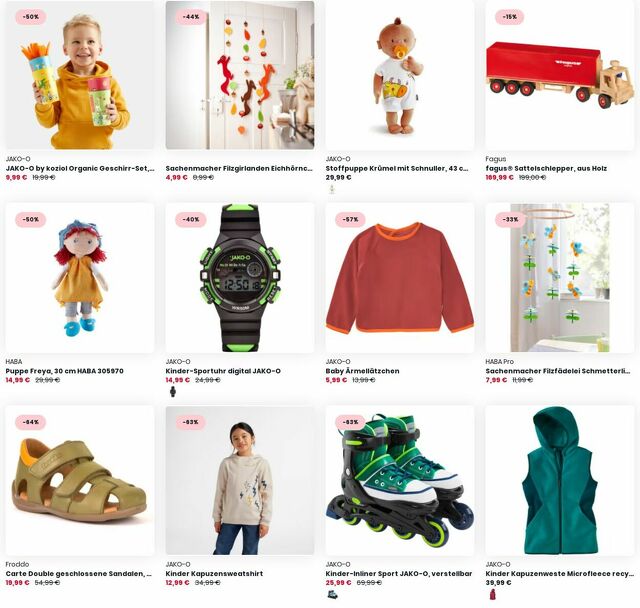The height and width of the screenshot is (608, 640).
Task: Open the Puppe Freya doll picture
Action: [80, 278]
